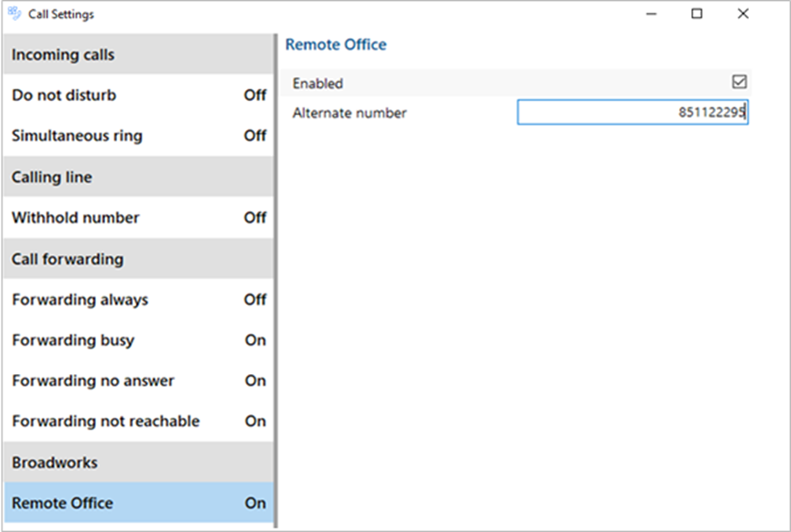Screen dimensions: 791x532
Task: Click the Broadworks section header
Action: click(x=139, y=462)
